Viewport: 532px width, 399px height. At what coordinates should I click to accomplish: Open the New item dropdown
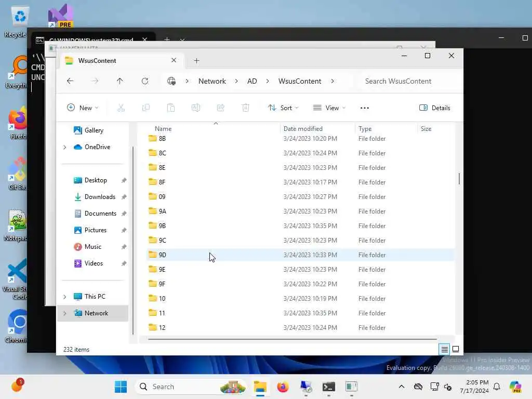pyautogui.click(x=83, y=108)
